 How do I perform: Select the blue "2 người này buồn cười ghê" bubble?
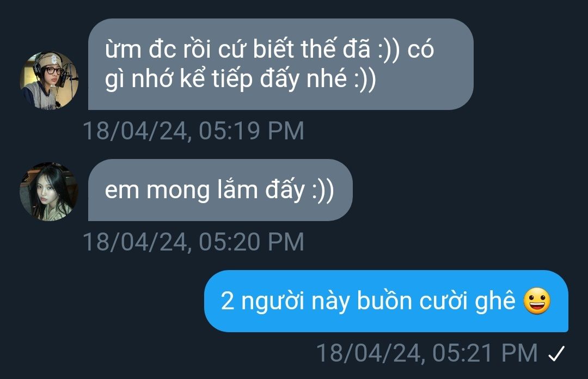point(386,301)
